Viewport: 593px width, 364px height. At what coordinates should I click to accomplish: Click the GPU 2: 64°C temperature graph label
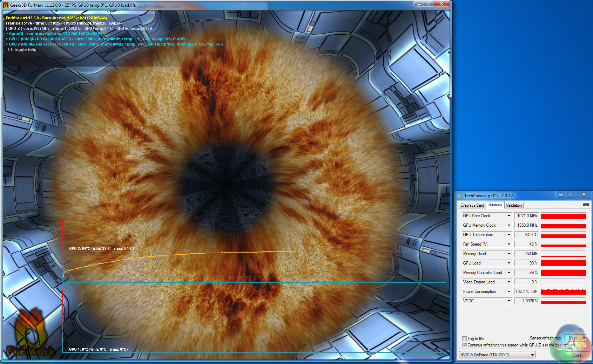pos(101,248)
